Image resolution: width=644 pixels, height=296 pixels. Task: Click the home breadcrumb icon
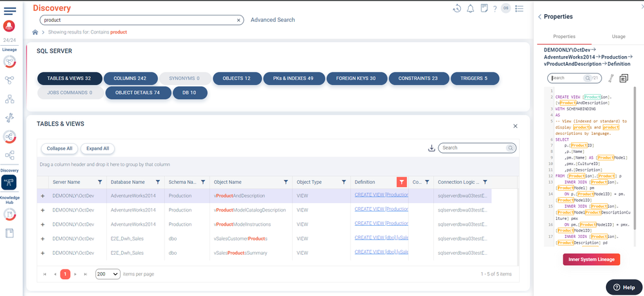point(35,32)
